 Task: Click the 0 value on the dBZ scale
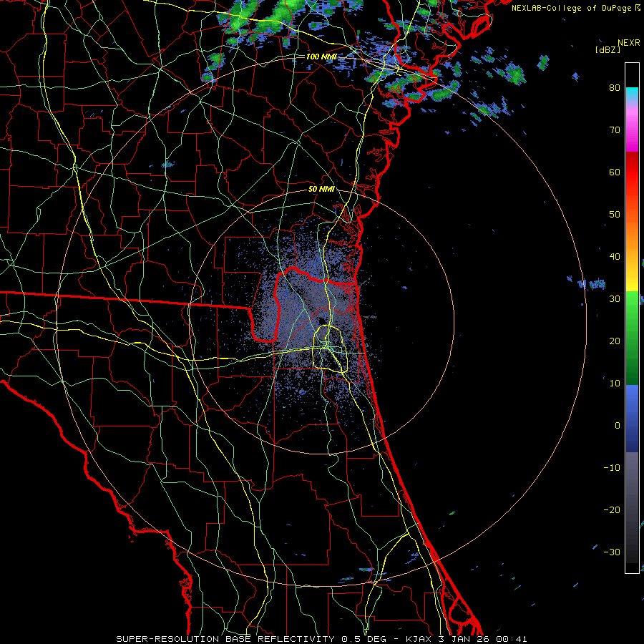(x=618, y=426)
